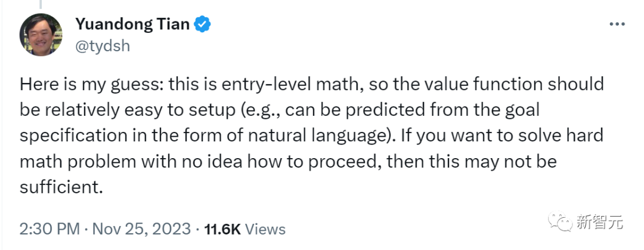Open the three-dot more options menu
Viewport: 644px width, 250px height.
coord(617,24)
